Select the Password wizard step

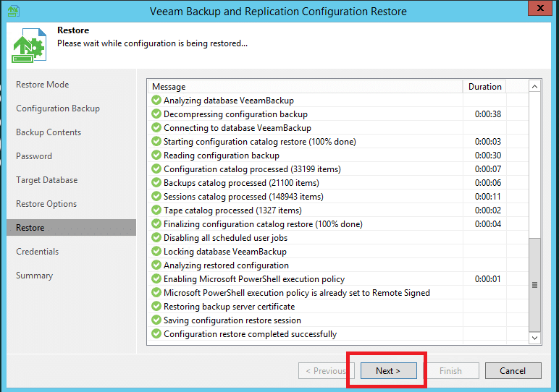pyautogui.click(x=34, y=156)
